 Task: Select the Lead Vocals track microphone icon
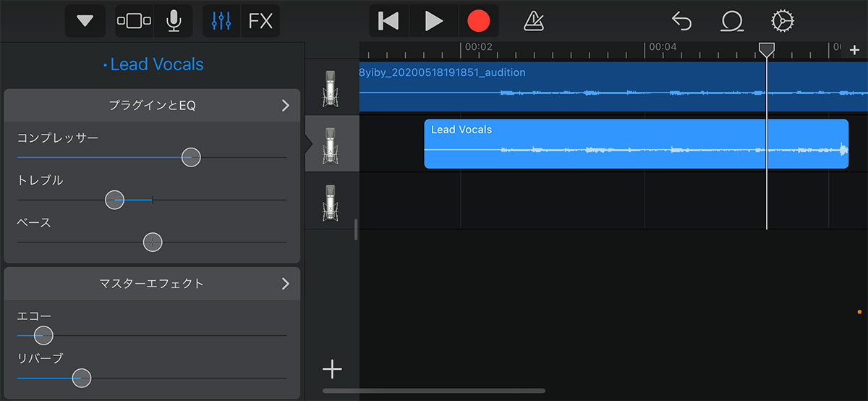(331, 145)
